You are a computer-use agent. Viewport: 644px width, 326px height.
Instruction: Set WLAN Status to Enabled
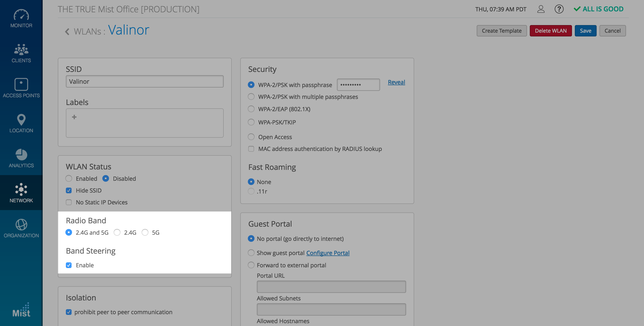tap(69, 178)
